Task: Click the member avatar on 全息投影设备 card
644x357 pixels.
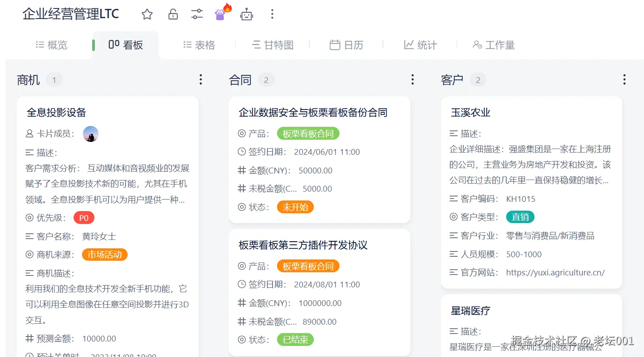Action: (90, 133)
